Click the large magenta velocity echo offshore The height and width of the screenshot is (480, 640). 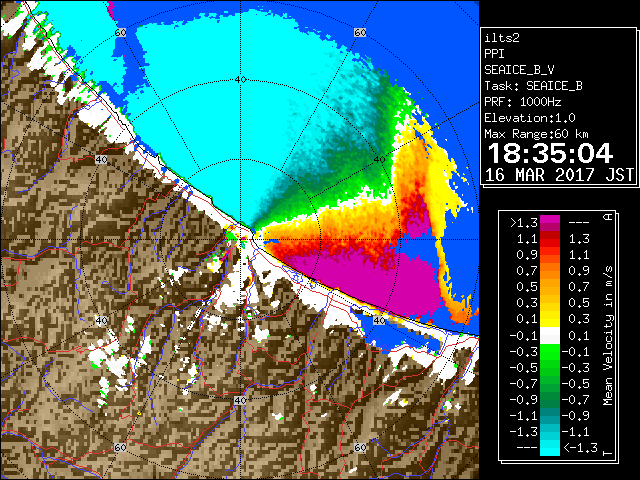(359, 282)
